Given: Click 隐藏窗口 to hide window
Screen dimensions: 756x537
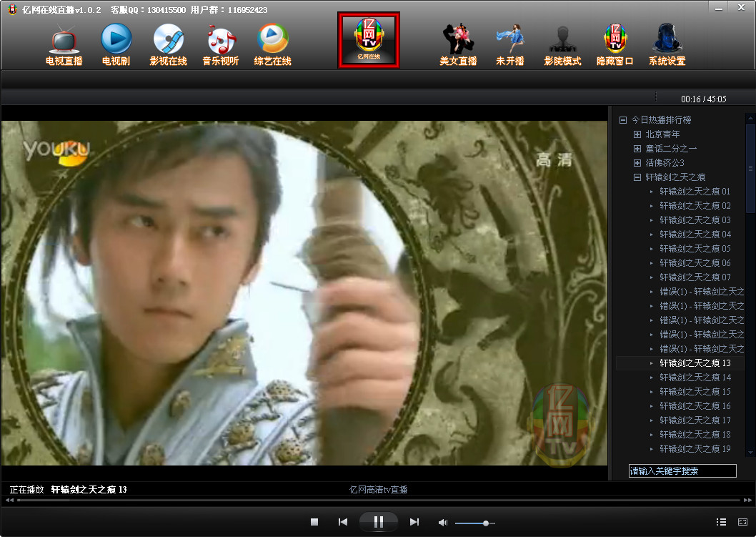Looking at the screenshot, I should tap(615, 46).
